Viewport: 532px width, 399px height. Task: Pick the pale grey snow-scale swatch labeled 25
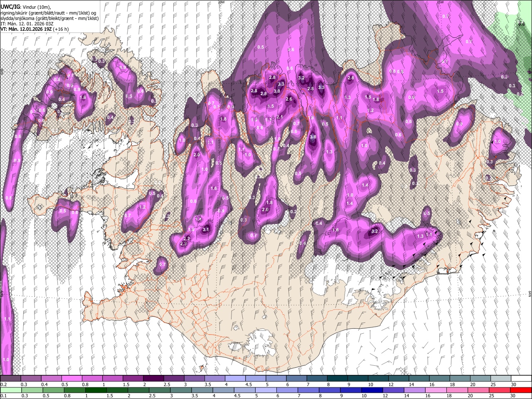(501, 379)
